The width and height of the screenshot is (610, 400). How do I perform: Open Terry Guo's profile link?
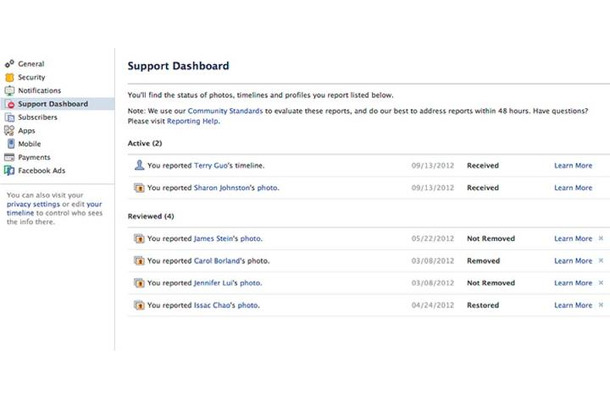pos(210,165)
